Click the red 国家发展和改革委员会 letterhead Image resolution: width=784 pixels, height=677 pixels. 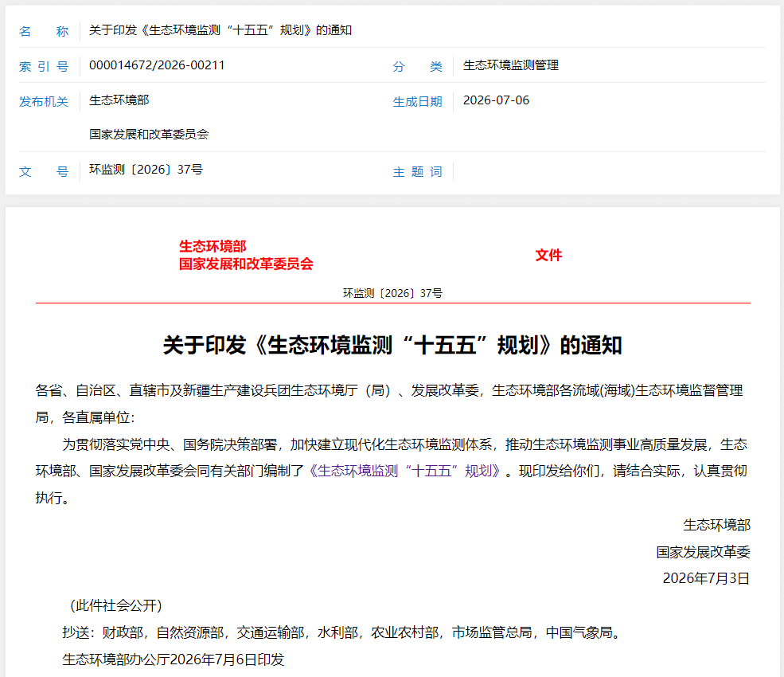click(246, 264)
